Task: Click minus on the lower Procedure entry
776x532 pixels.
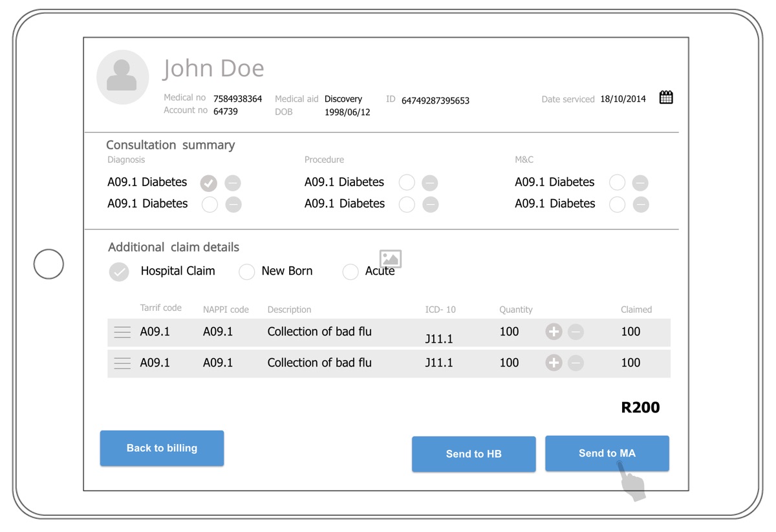Action: [x=430, y=205]
